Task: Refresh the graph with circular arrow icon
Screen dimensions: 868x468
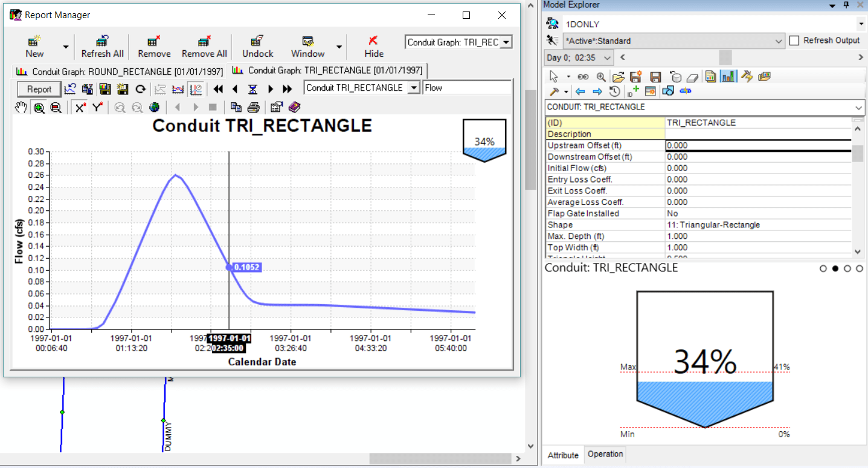Action: [x=140, y=89]
